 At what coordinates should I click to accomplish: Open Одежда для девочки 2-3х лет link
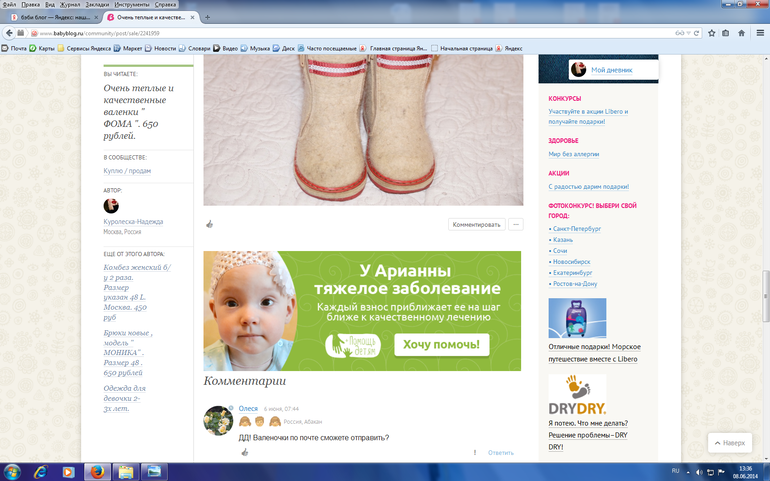pos(125,398)
